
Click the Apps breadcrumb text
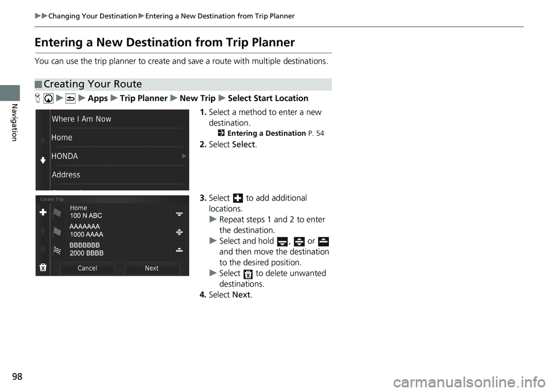pos(98,98)
